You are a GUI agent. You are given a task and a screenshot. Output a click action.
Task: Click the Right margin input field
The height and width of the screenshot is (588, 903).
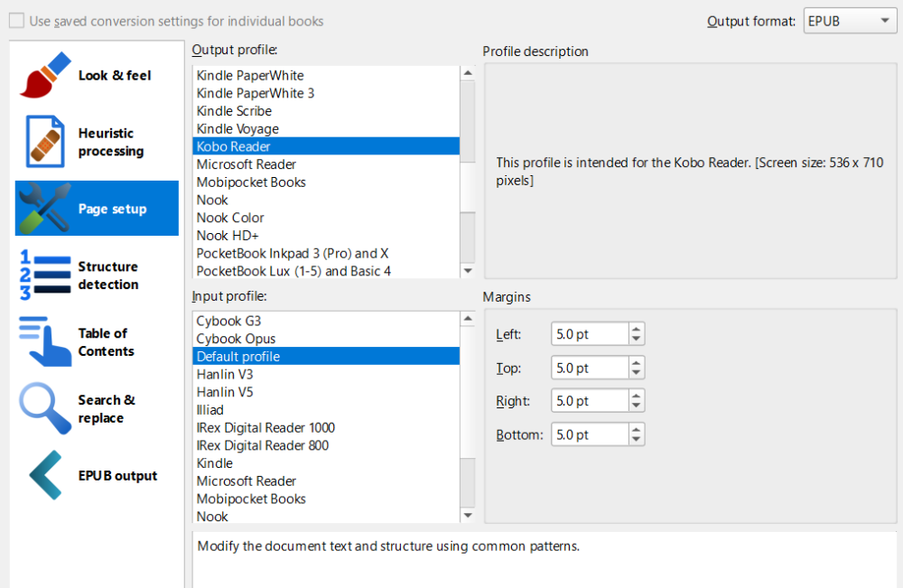tap(589, 401)
